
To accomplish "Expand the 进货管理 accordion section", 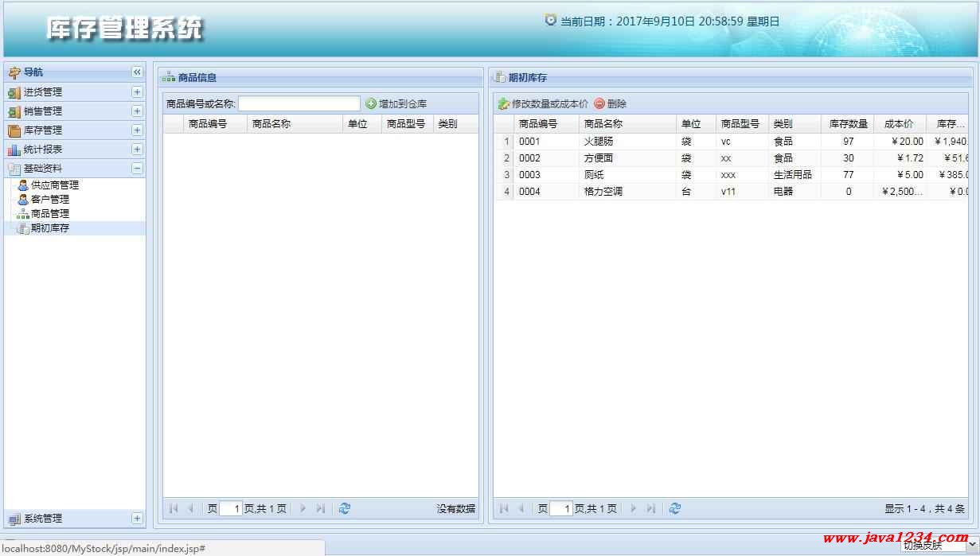I will point(137,92).
